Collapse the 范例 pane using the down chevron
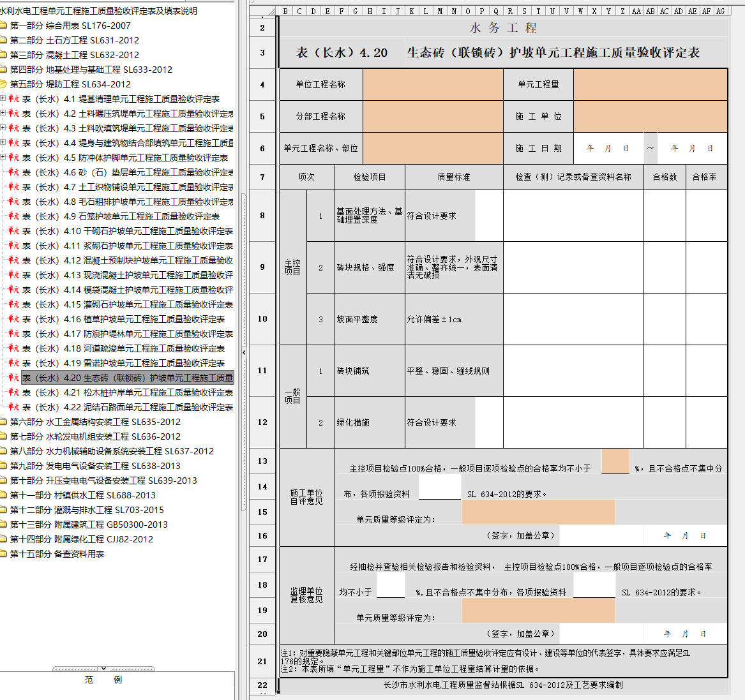Screen dimensions: 745x700 point(103,669)
